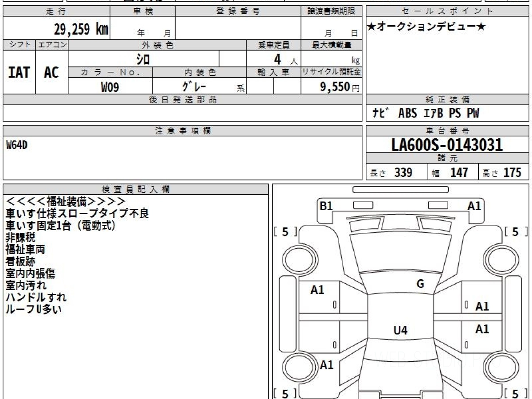This screenshot has height=399, width=532.
Task: Select the recycle deposit 9,550円
Action: tap(340, 87)
